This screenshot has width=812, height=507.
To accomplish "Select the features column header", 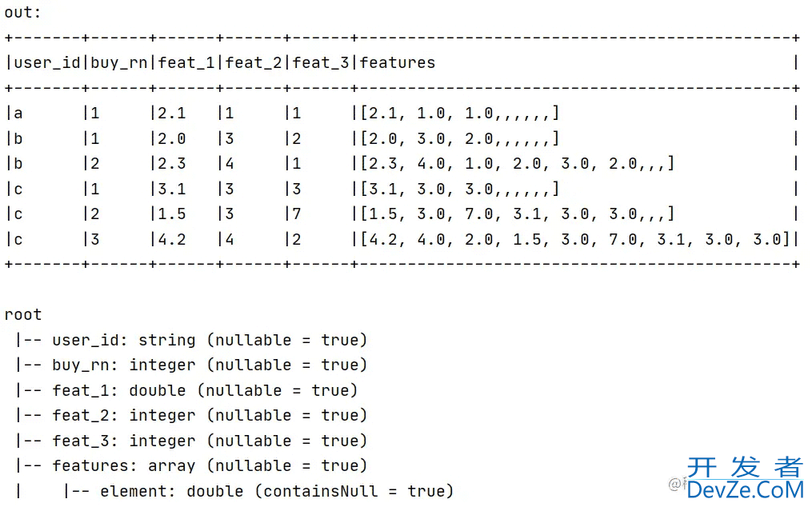I will pos(398,63).
